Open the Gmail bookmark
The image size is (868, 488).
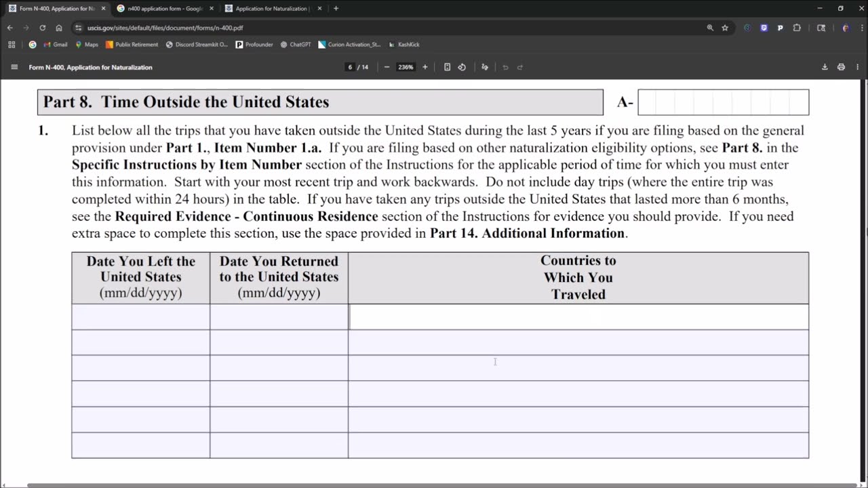pyautogui.click(x=55, y=44)
